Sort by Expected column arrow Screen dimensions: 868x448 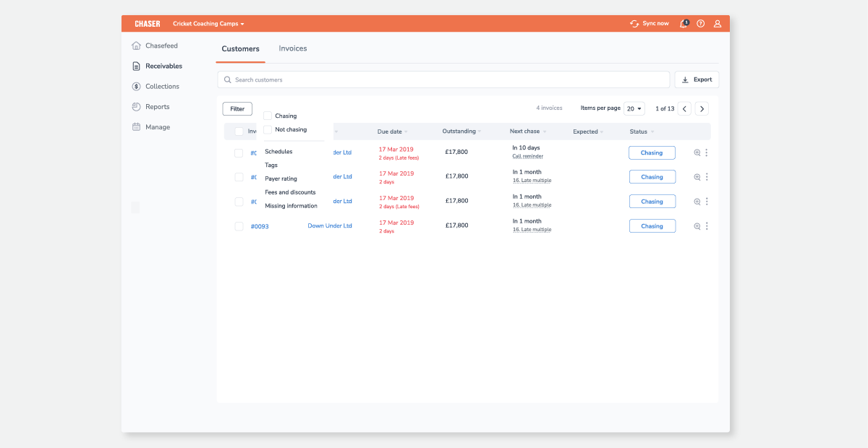point(603,132)
